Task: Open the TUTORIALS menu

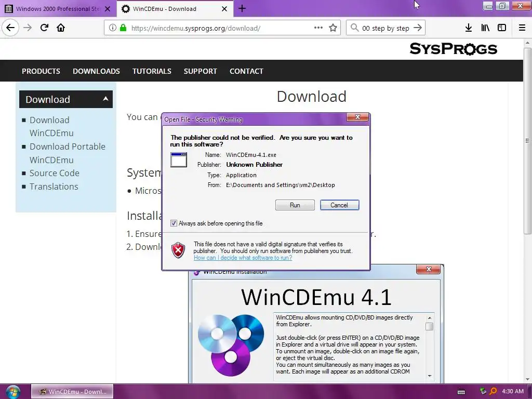Action: coord(152,71)
